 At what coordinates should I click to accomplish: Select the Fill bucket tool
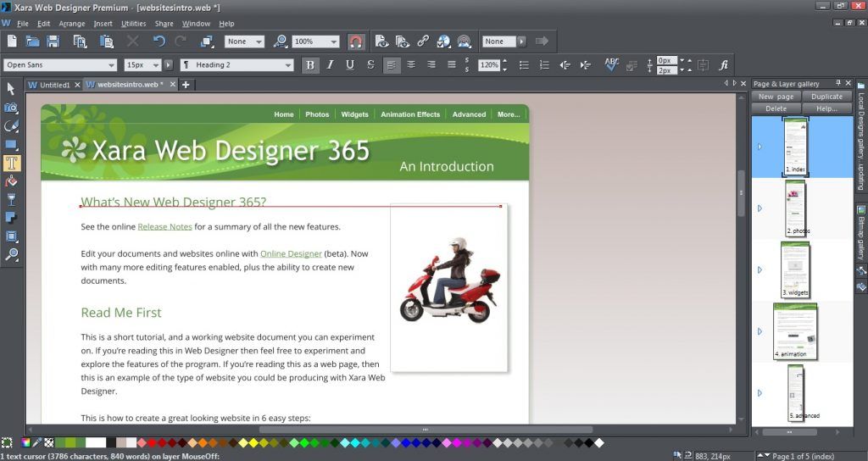tap(11, 181)
